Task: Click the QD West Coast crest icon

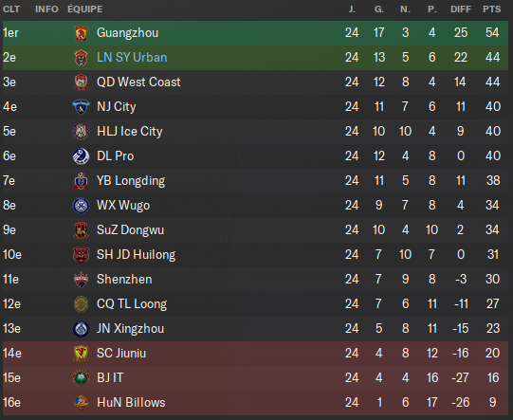Action: (81, 82)
